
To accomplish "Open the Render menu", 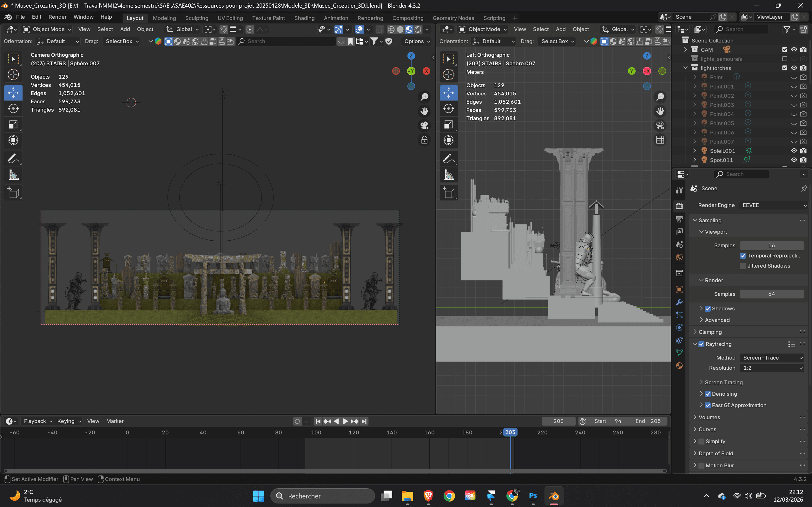I will point(57,17).
